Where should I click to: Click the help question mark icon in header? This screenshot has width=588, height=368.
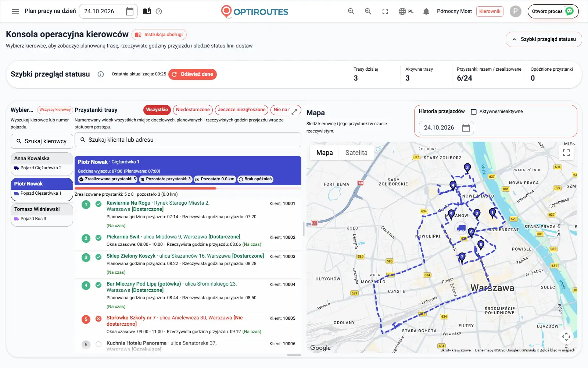tap(159, 11)
